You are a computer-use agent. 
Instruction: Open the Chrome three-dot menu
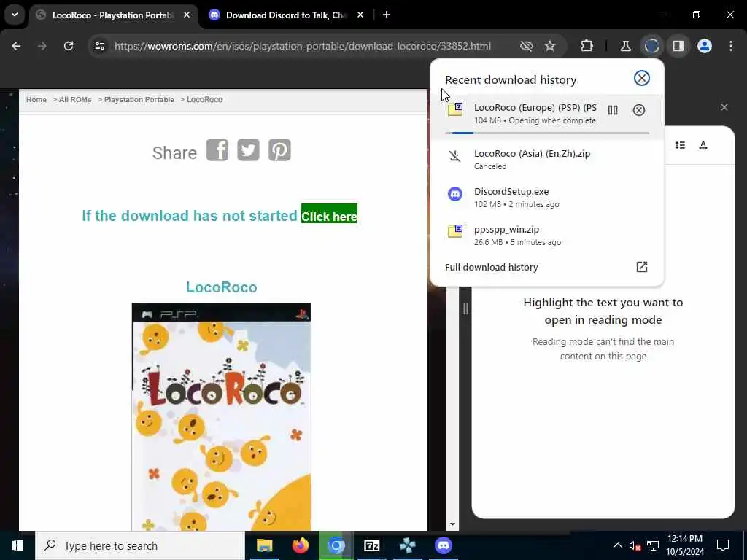coord(731,46)
